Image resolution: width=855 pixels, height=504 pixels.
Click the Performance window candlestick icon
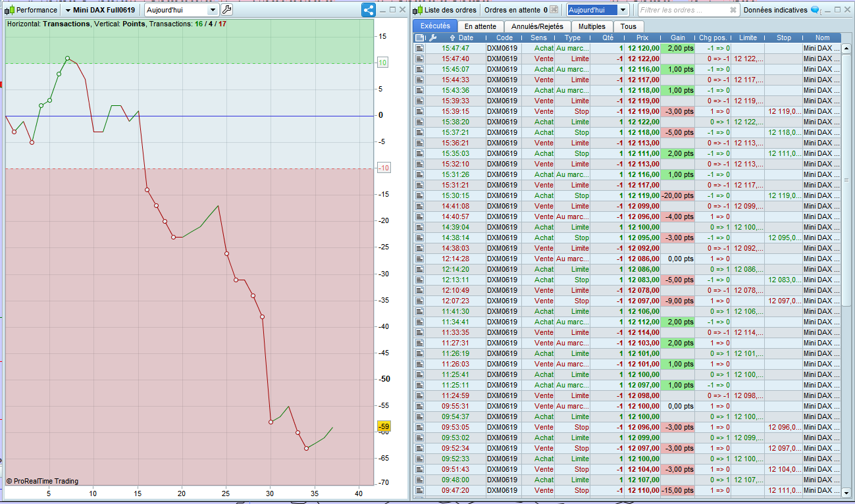click(10, 10)
